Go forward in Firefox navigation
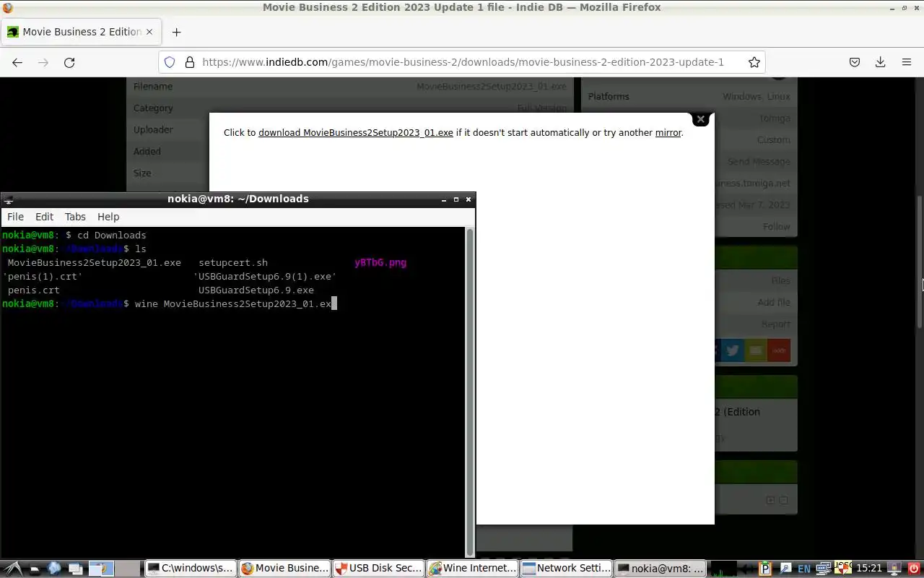The width and height of the screenshot is (924, 578). pos(43,62)
